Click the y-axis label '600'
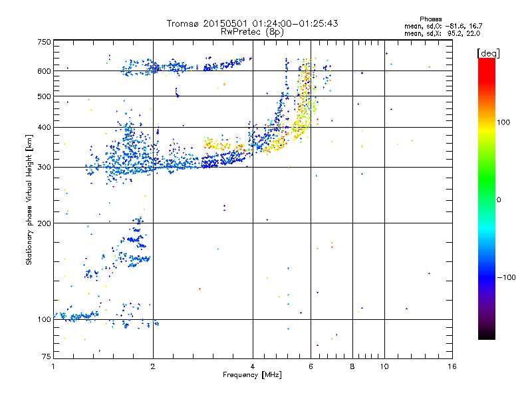This screenshot has width=532, height=399. pos(44,71)
